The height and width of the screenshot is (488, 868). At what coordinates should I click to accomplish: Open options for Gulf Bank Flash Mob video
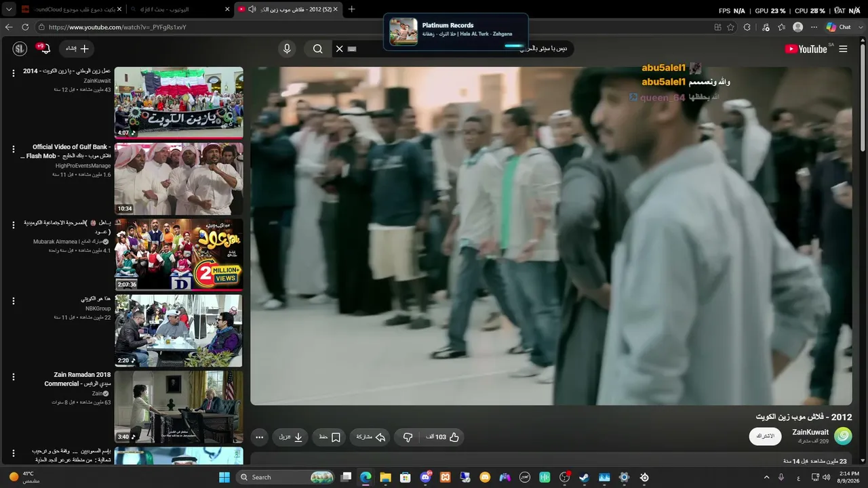pos(13,149)
